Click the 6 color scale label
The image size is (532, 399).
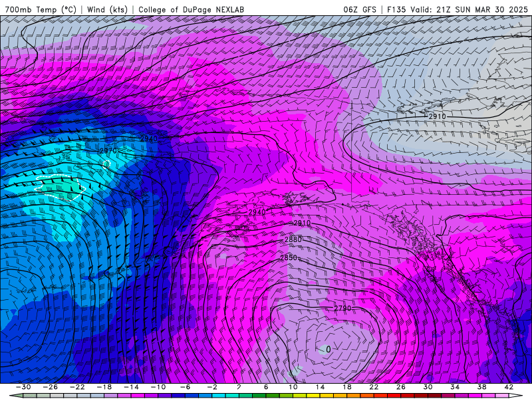[x=266, y=387]
